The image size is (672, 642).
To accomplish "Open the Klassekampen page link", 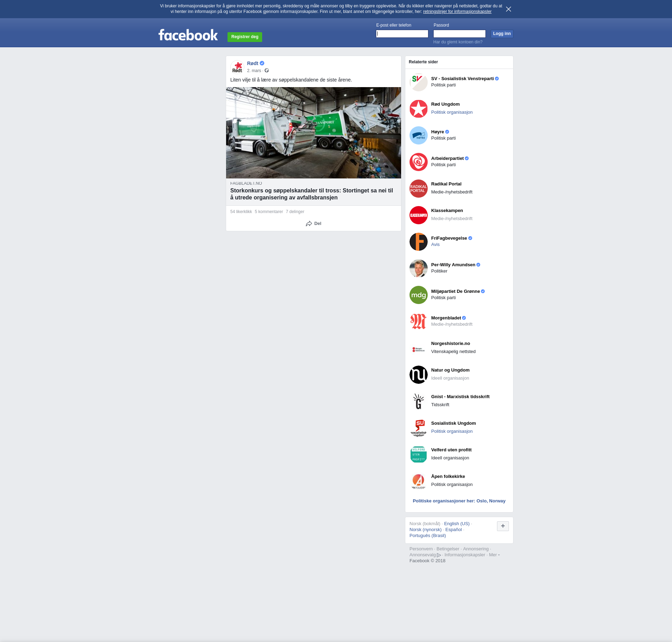I will [x=447, y=211].
